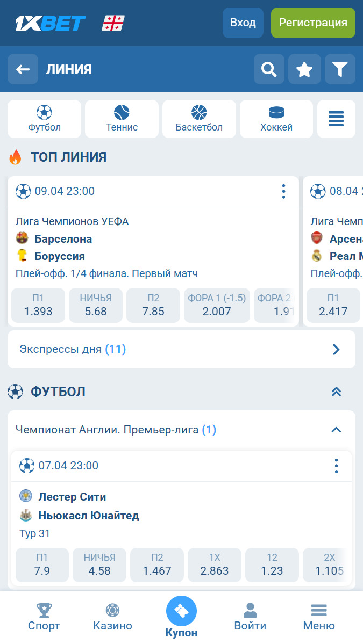Collapse Чемпионат Англии Премьер-лига league
Viewport: 363px width, 644px height.
click(336, 430)
